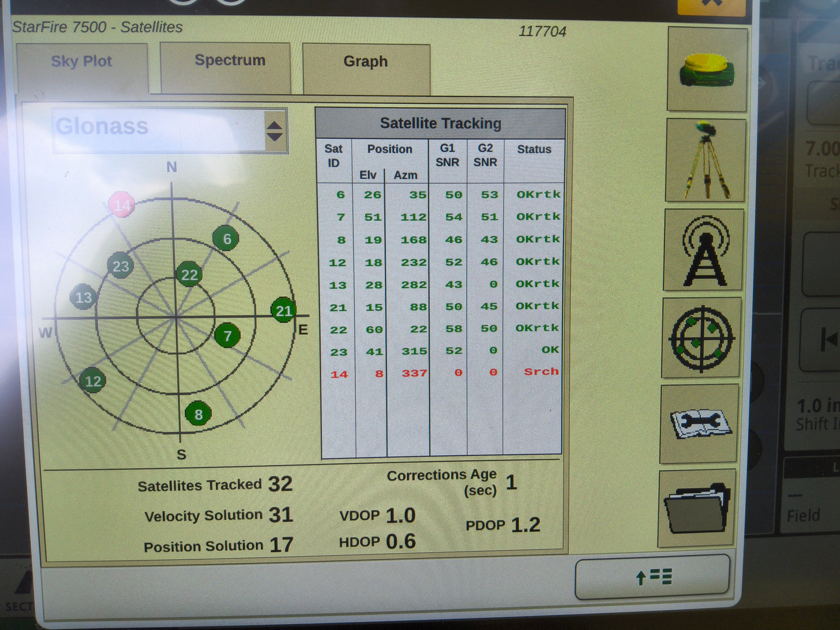Open the Glonass constellation dropdown
Screen dimensions: 840x630
pyautogui.click(x=170, y=130)
